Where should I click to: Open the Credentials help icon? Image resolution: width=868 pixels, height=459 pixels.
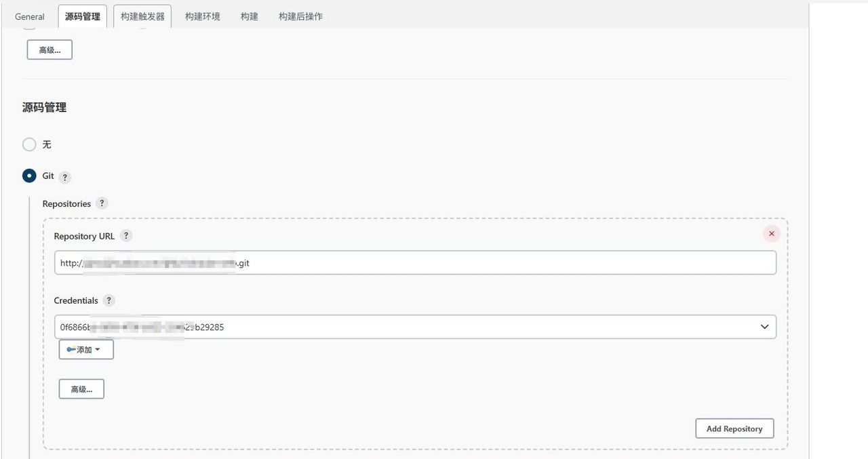(109, 300)
